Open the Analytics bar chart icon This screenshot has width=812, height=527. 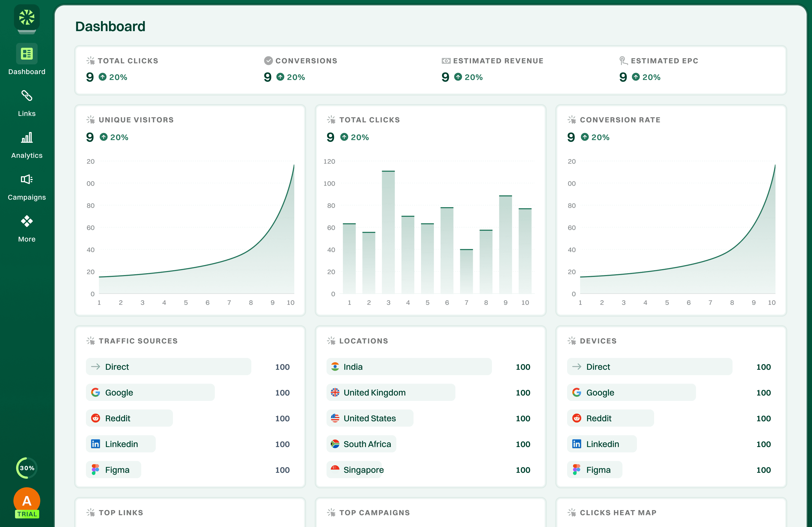click(x=27, y=137)
